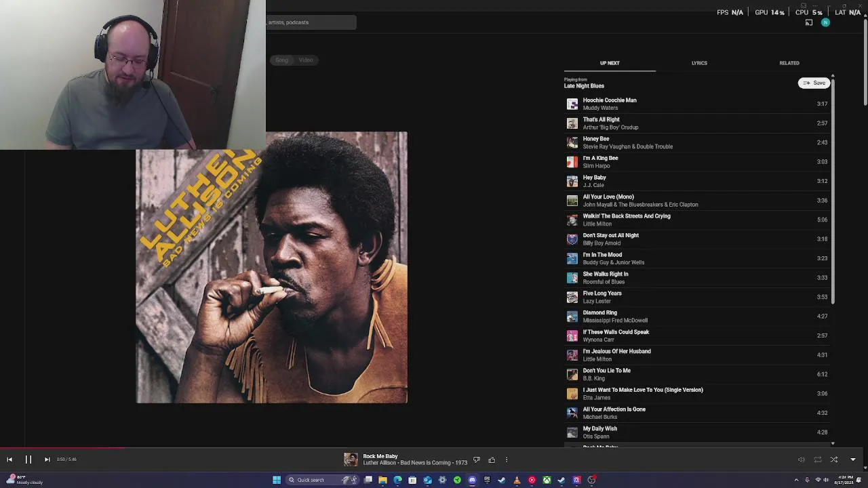Open VLC media player from taskbar
Image resolution: width=868 pixels, height=488 pixels.
(517, 480)
